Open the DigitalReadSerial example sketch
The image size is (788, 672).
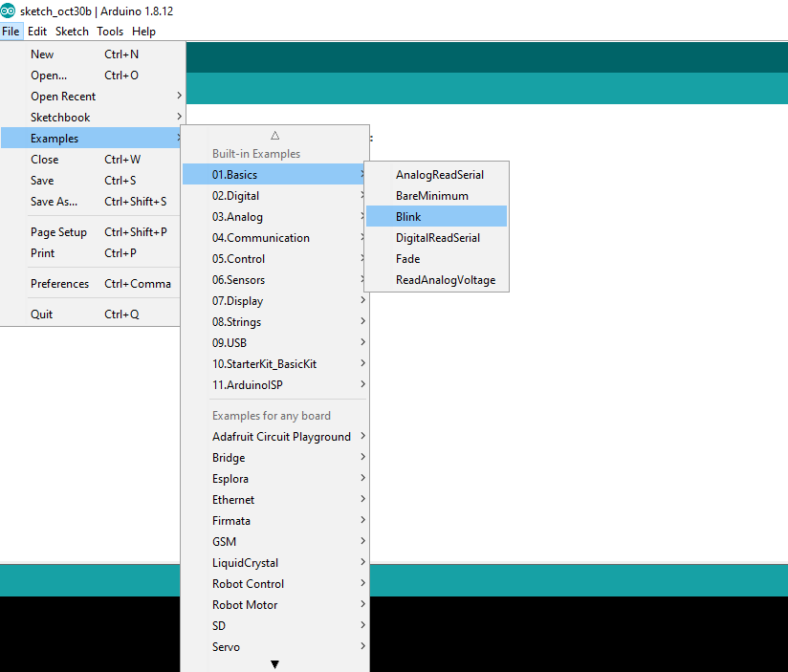[x=436, y=238]
